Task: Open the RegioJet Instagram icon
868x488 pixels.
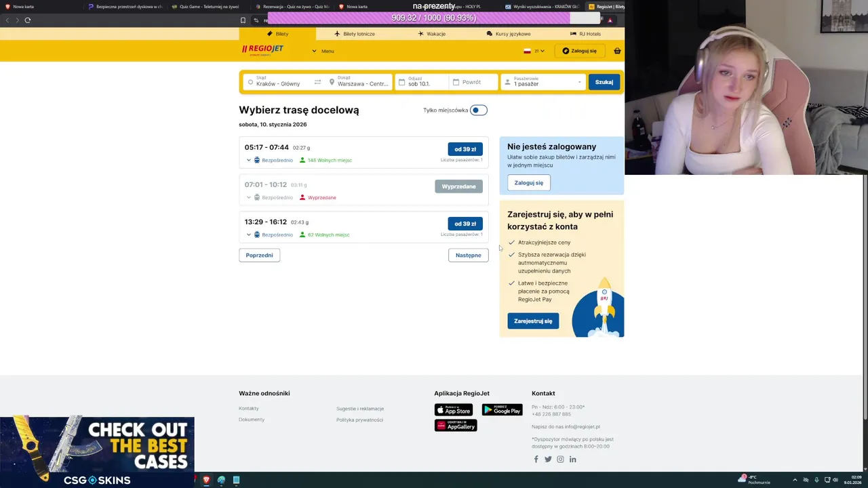Action: coord(560,460)
